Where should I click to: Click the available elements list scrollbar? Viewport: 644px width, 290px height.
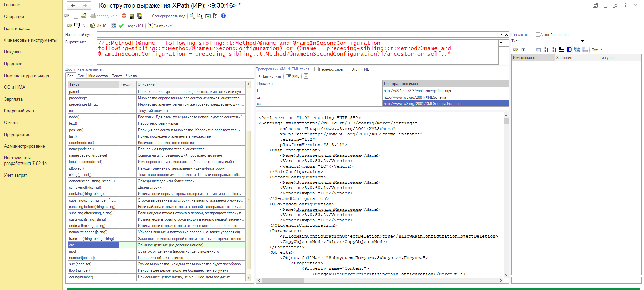click(249, 181)
